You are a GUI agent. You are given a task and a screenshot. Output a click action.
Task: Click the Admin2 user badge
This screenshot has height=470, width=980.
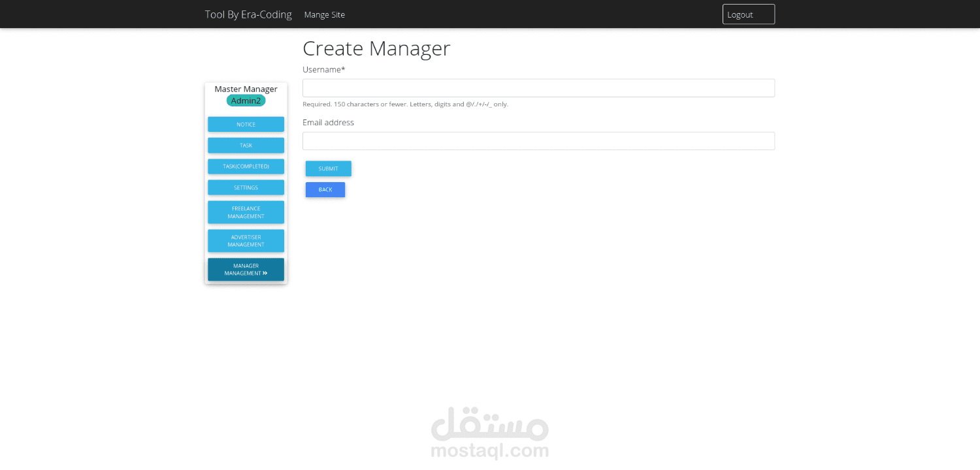pos(246,101)
